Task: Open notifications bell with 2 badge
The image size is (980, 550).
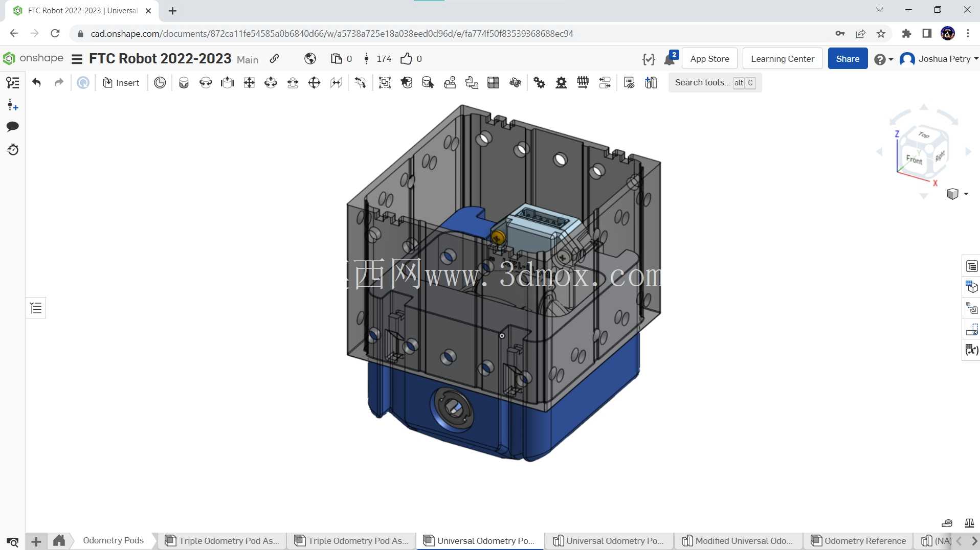Action: (671, 58)
